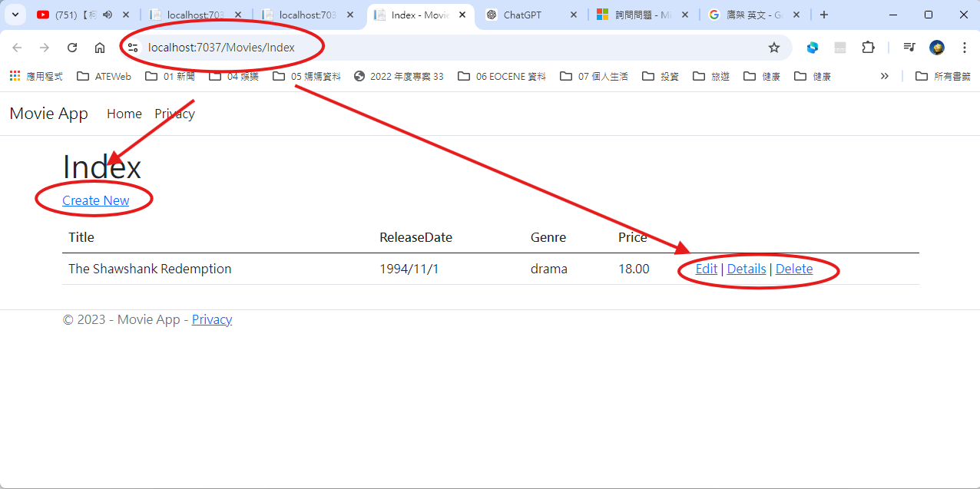The width and height of the screenshot is (980, 489).
Task: Click the Title column header
Action: (x=81, y=237)
